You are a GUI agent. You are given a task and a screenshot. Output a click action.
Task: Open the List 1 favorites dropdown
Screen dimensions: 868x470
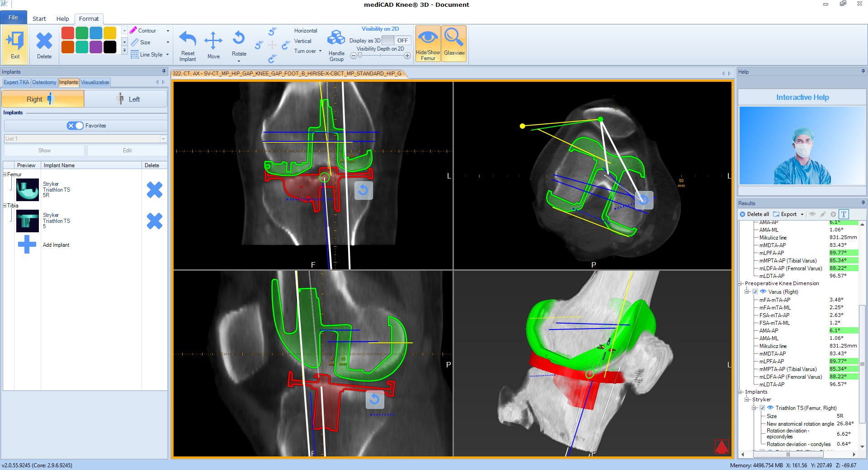pyautogui.click(x=163, y=139)
